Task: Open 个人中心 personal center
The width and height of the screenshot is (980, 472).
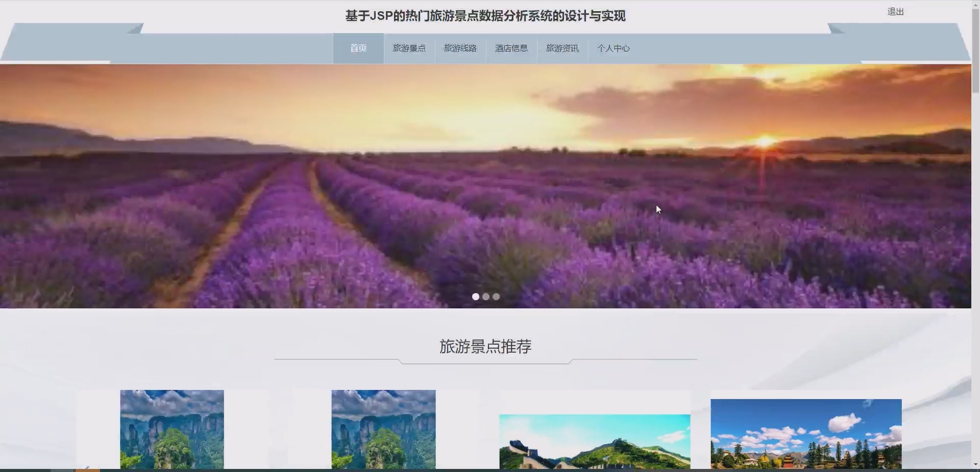Action: pyautogui.click(x=613, y=48)
